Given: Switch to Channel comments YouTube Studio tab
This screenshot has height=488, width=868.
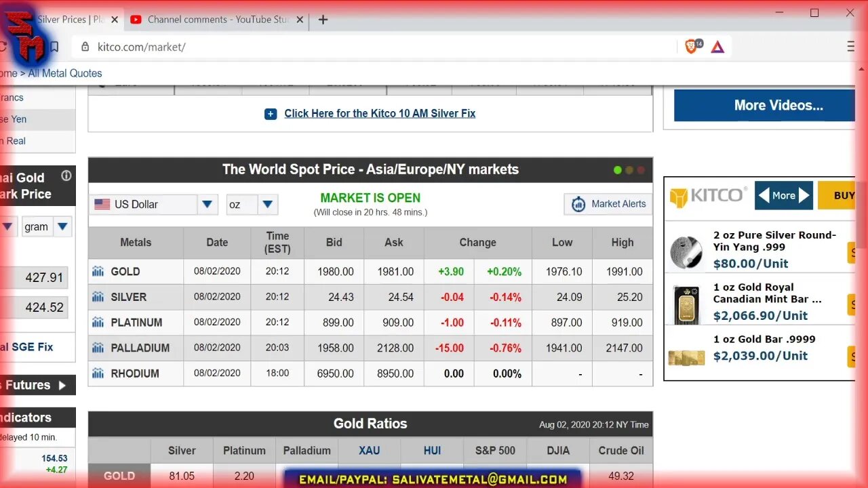Looking at the screenshot, I should pyautogui.click(x=219, y=20).
